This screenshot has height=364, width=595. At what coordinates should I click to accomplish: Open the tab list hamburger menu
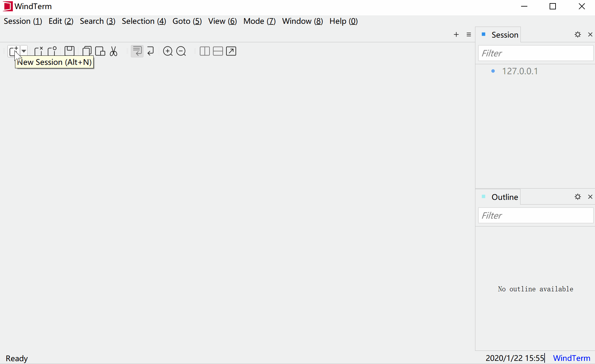[x=469, y=34]
